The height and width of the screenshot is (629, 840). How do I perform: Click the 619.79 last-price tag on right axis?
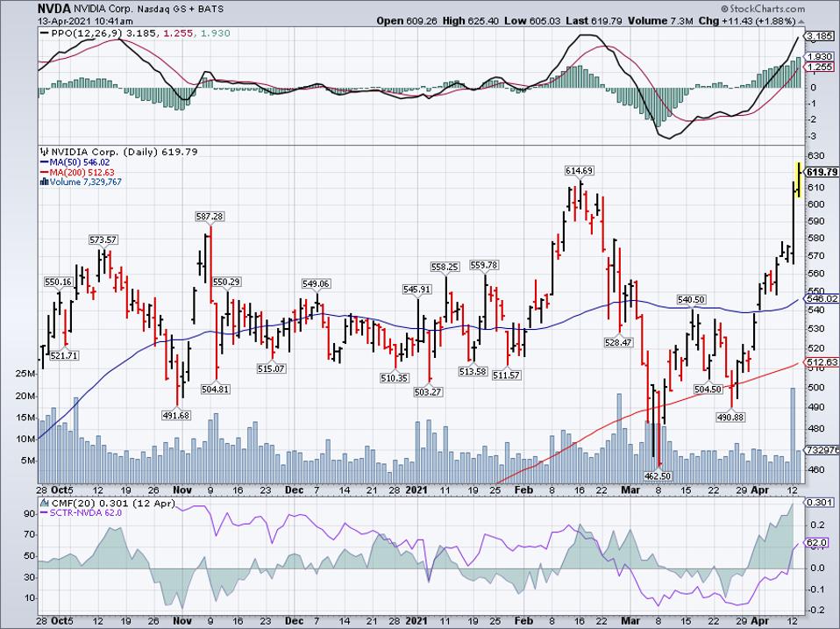[822, 172]
